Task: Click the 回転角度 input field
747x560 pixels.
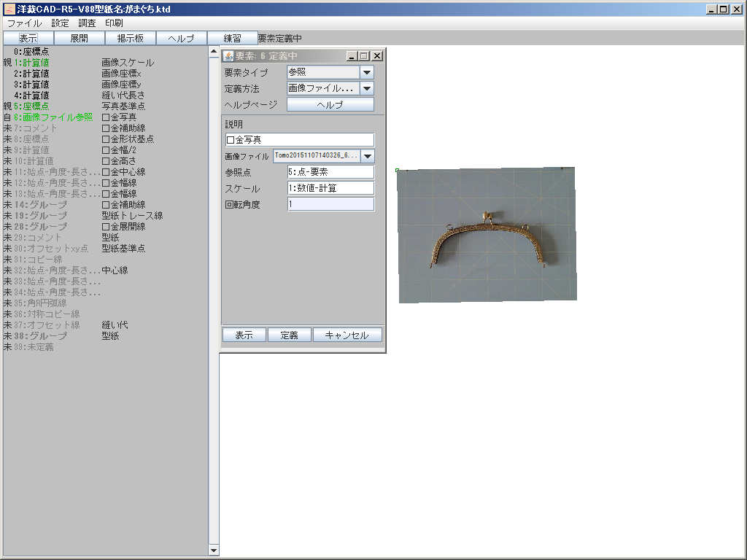Action: (330, 204)
